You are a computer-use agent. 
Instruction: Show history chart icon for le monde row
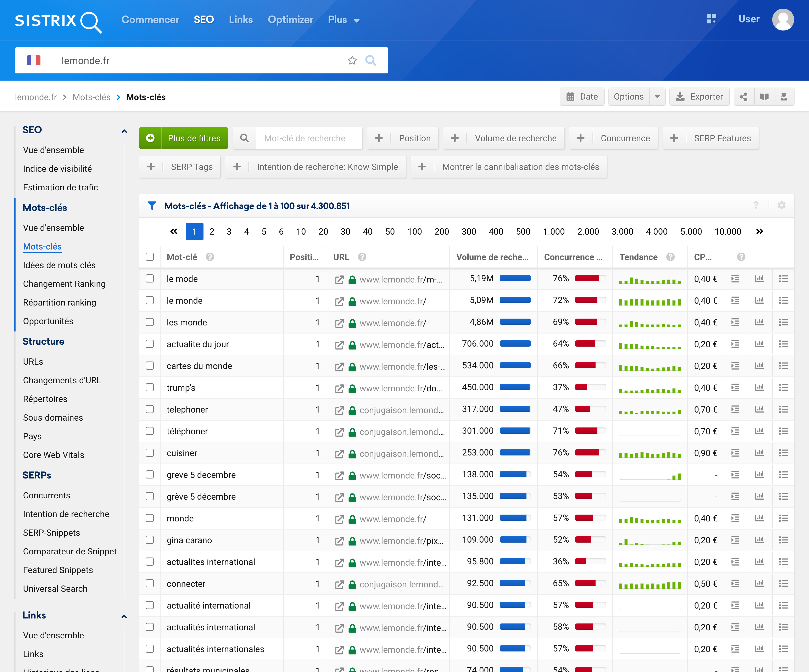coord(759,300)
